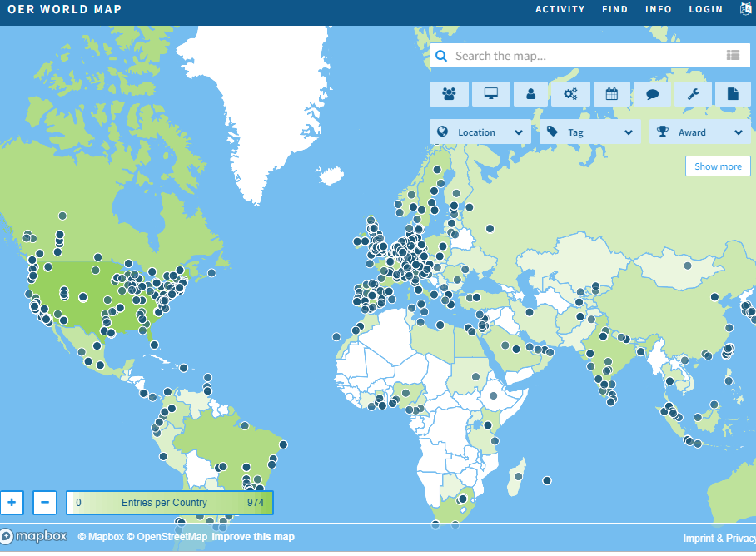Open the ACTIVITY menu
Screen dimensions: 756x556
[x=560, y=9]
